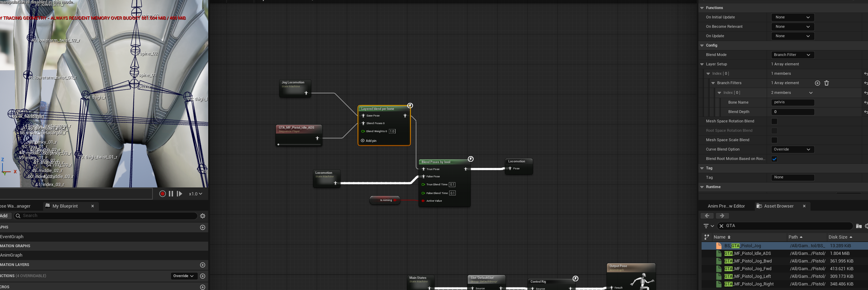Click the Blend Depth value field

tap(793, 112)
